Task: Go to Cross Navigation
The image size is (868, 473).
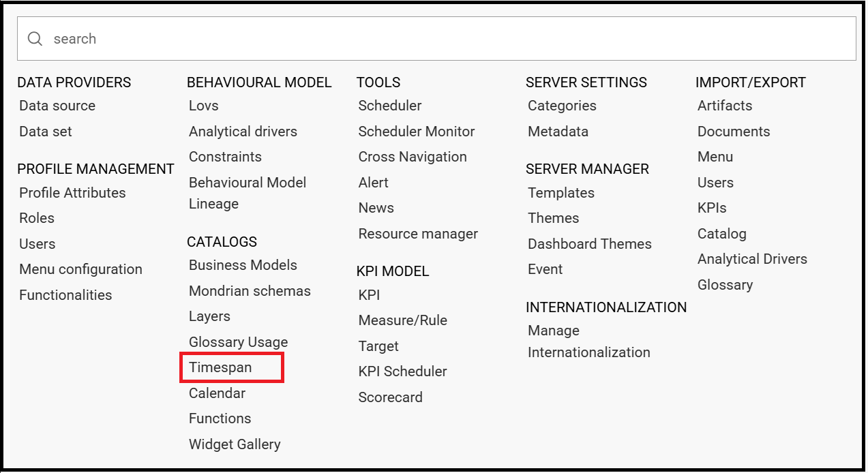Action: pos(413,157)
